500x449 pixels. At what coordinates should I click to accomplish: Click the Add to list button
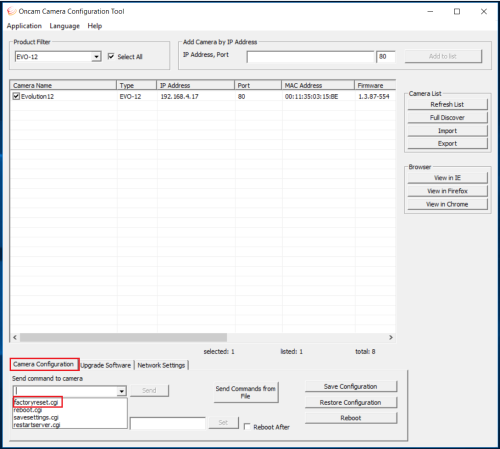(x=443, y=56)
